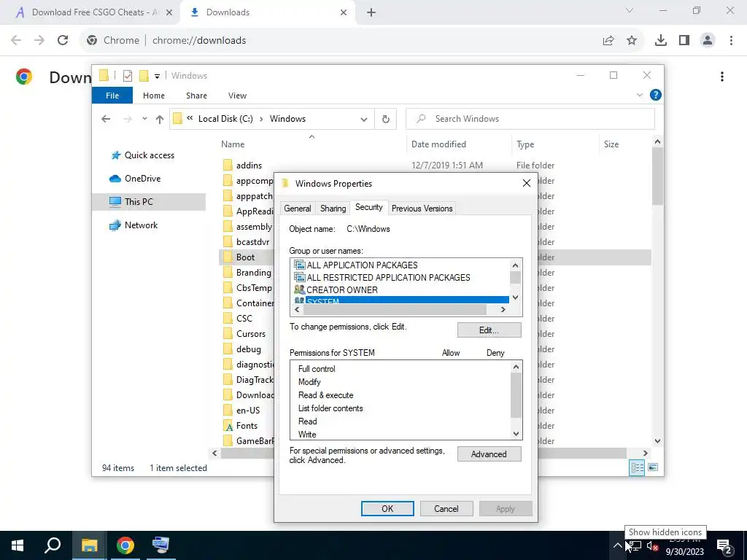Image resolution: width=747 pixels, height=560 pixels.
Task: Expand the Explorer ribbon chevron
Action: click(x=640, y=96)
